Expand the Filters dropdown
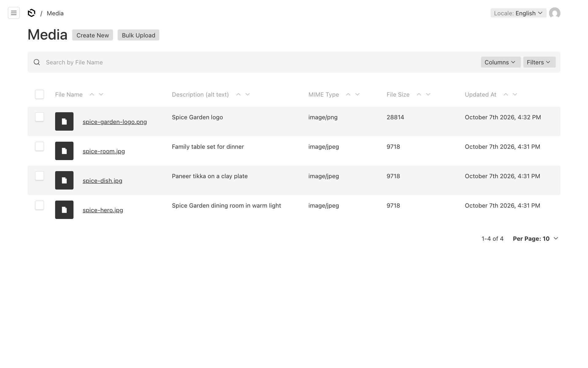Image resolution: width=588 pixels, height=368 pixels. tap(539, 62)
